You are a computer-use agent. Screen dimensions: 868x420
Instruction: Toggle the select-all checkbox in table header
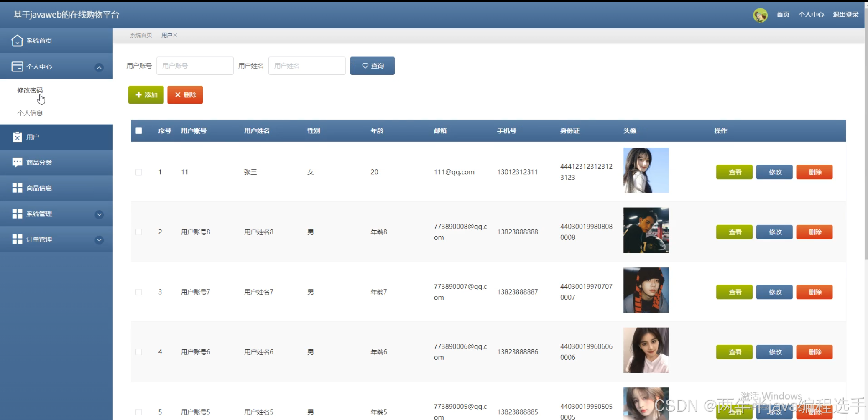point(139,131)
